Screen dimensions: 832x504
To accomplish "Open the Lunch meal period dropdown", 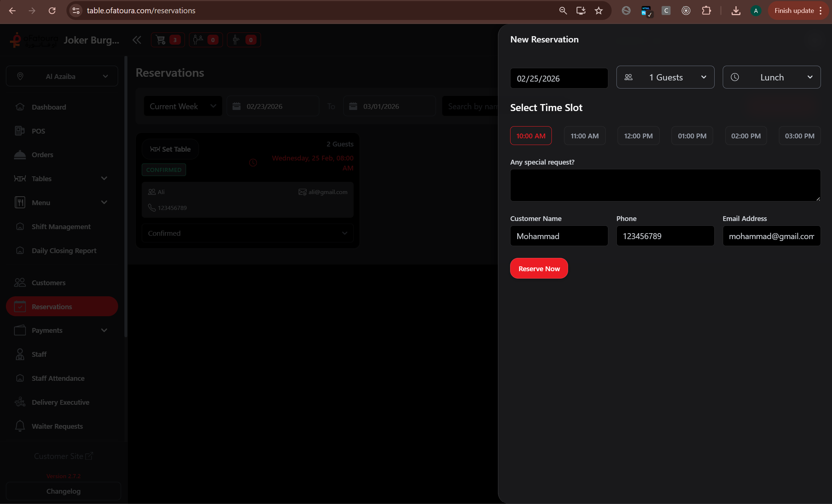I will pos(771,77).
